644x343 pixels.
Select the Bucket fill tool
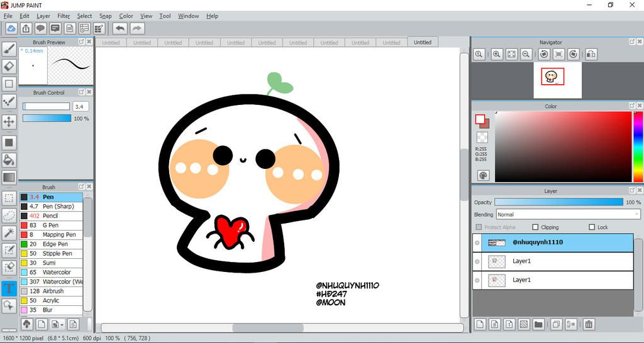click(9, 160)
